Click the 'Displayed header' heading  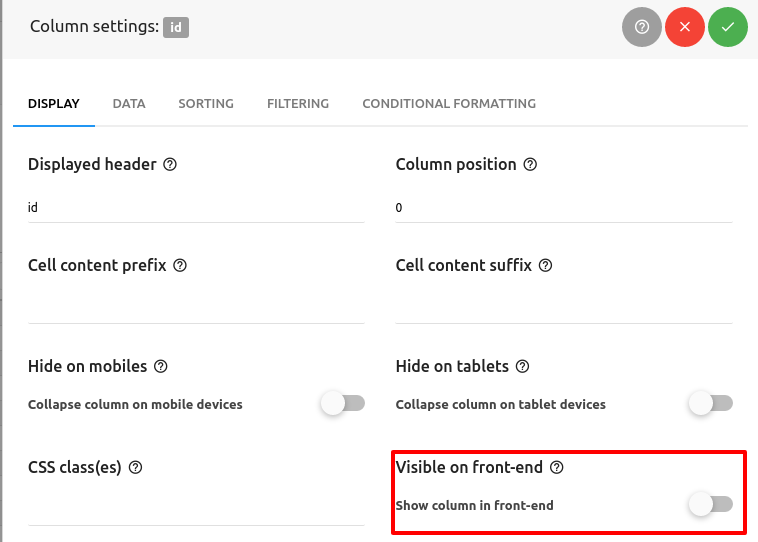[92, 164]
